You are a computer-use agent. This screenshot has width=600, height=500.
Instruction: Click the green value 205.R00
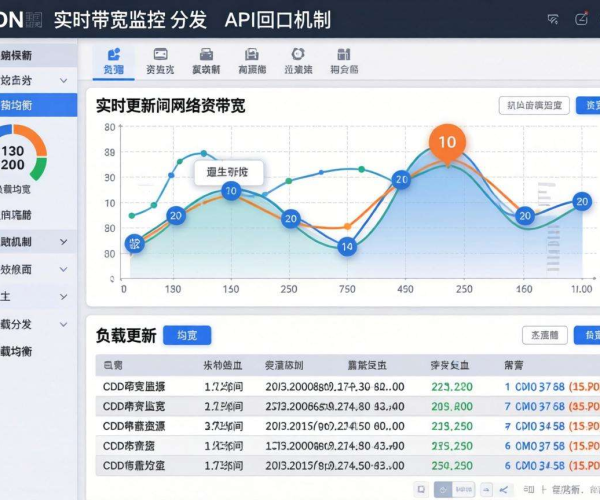[x=452, y=406]
